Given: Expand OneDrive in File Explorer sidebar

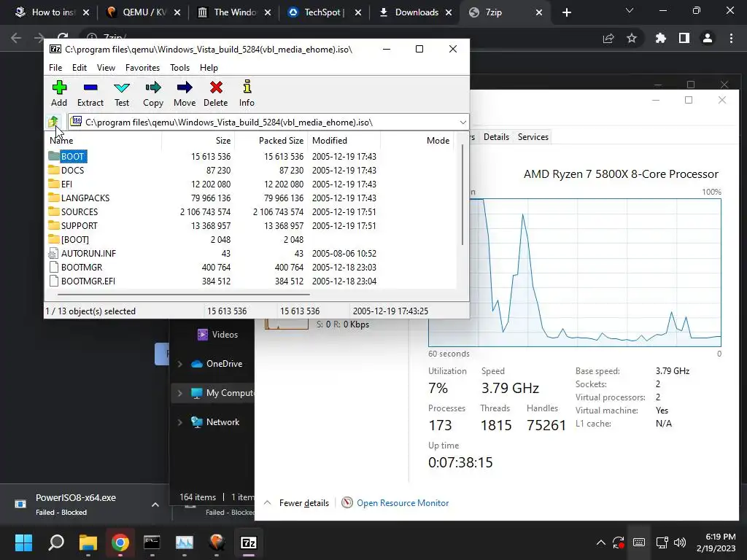Looking at the screenshot, I should coord(180,364).
